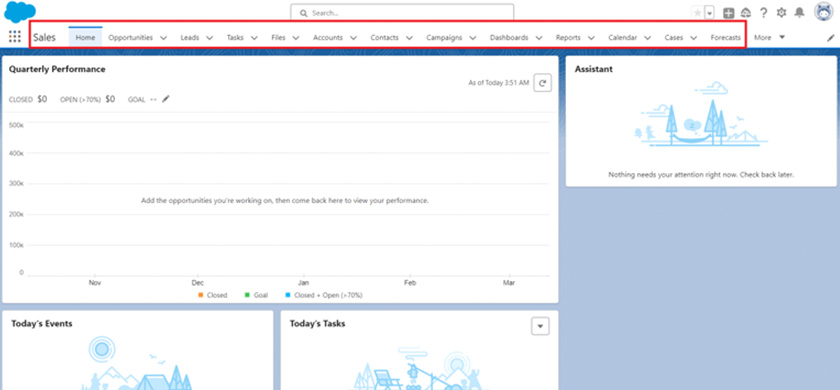The width and height of the screenshot is (840, 390).
Task: Click the Jan label on chart axis
Action: [x=303, y=282]
